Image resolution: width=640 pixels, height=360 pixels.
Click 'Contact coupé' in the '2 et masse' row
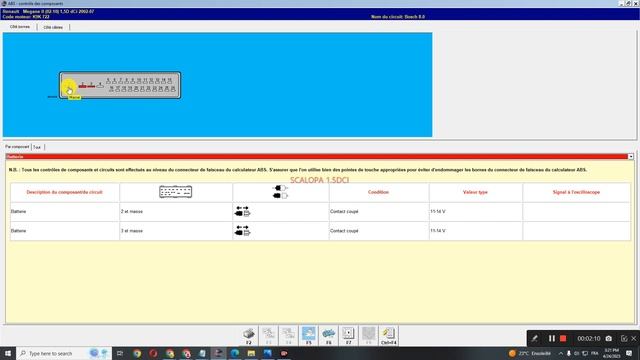point(344,211)
